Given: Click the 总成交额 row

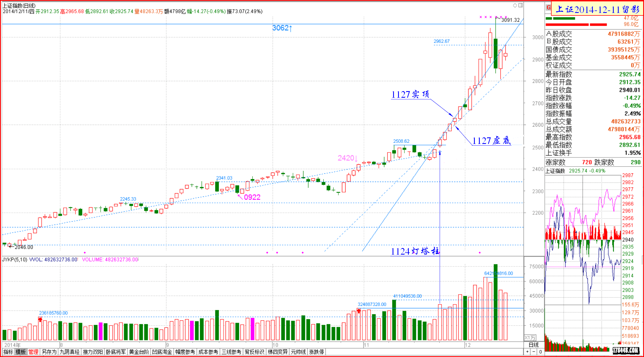Looking at the screenshot, I should point(593,129).
